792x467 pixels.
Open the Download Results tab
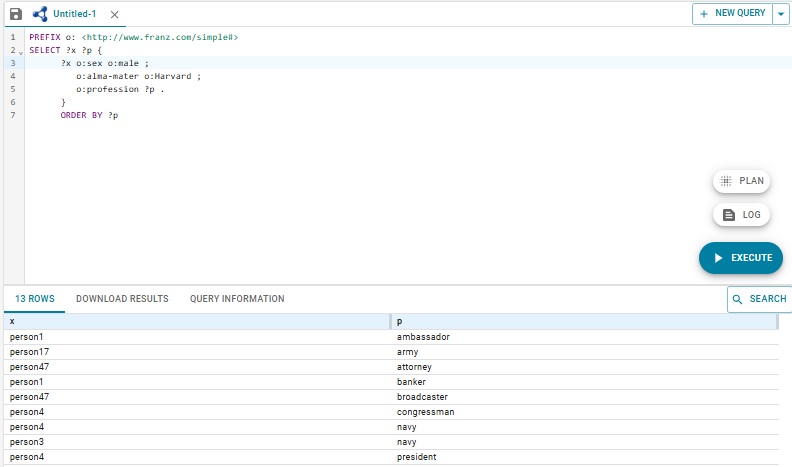(122, 299)
